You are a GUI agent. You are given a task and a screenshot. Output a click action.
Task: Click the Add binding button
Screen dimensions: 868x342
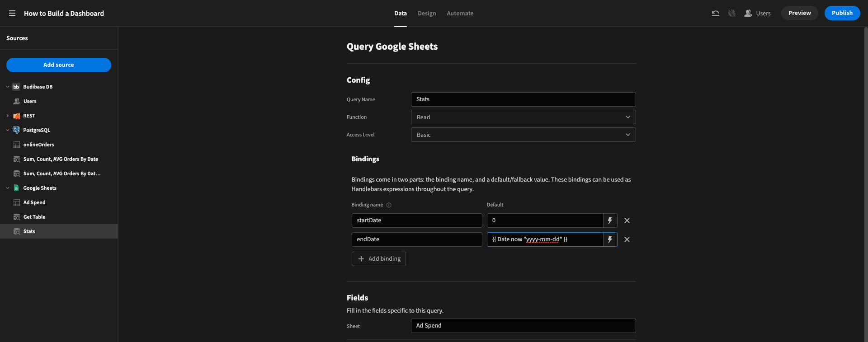tap(379, 259)
